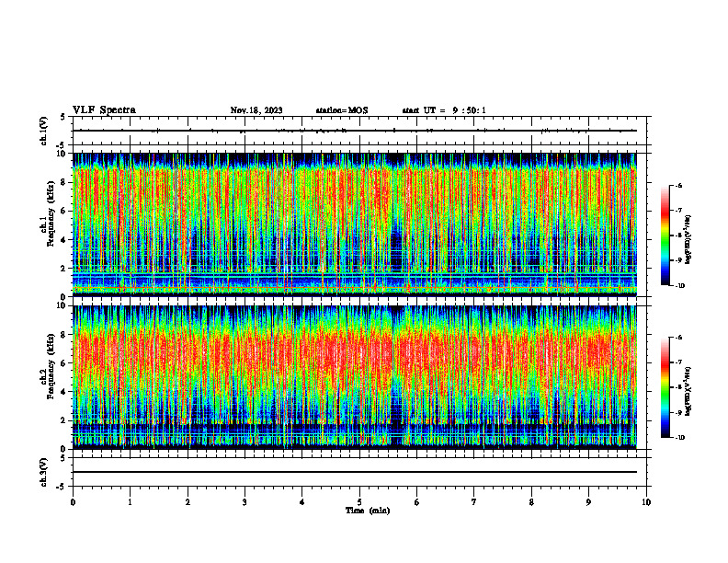
Task: Select the 'start UT = 9 :50: 1' text
Action: pyautogui.click(x=444, y=110)
